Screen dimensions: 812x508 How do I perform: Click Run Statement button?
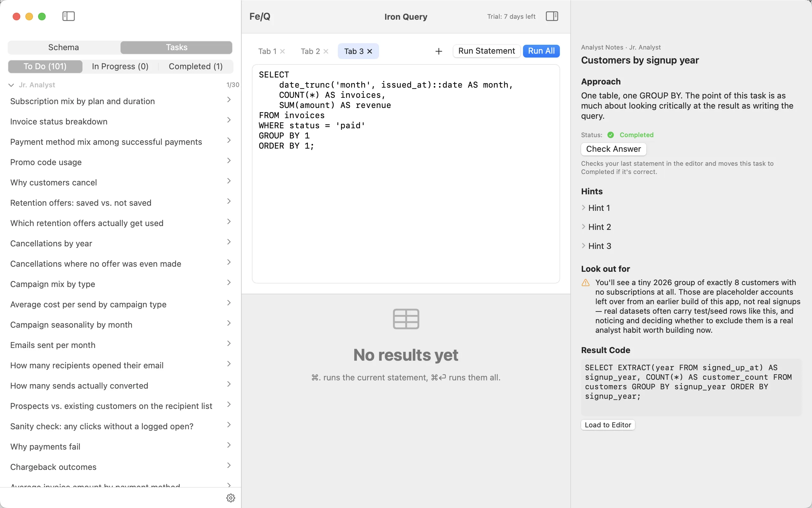487,51
